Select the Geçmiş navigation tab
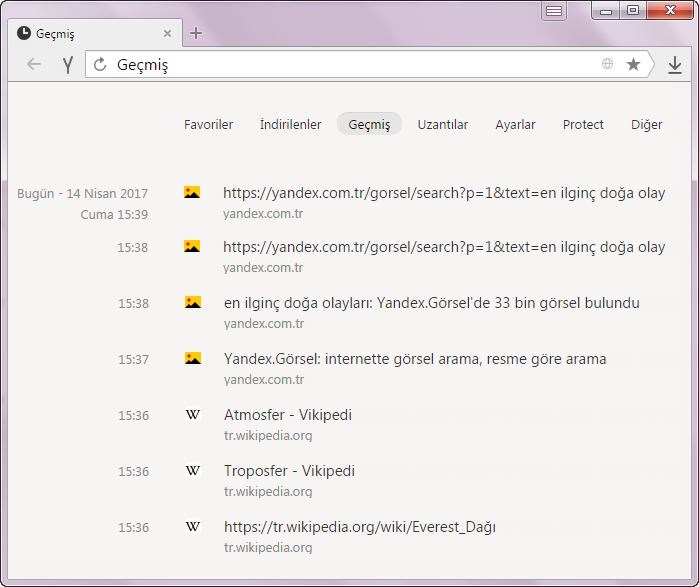Image resolution: width=699 pixels, height=587 pixels. pos(369,124)
